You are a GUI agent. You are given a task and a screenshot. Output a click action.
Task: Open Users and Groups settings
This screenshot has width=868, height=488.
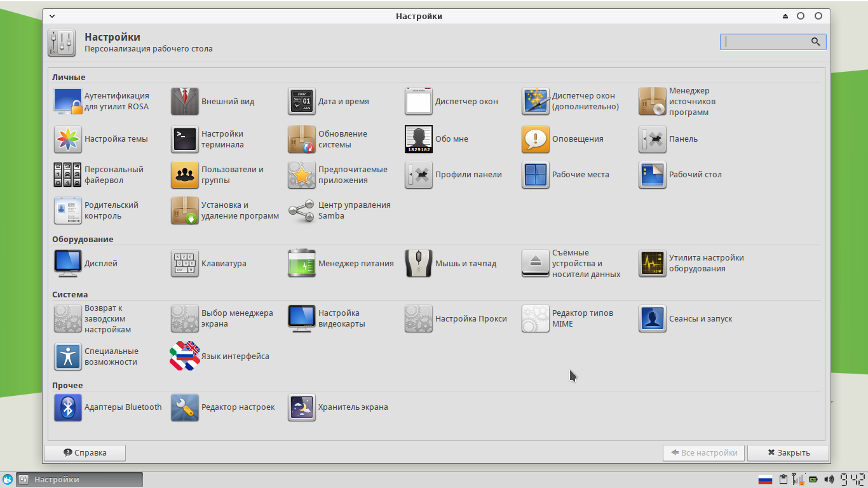coord(185,175)
